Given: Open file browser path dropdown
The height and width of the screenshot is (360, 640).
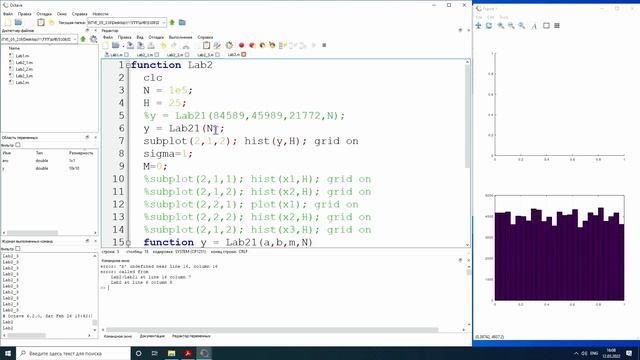Looking at the screenshot, I should point(75,39).
